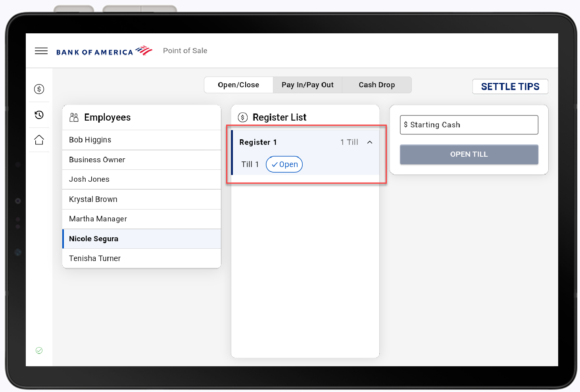Select the transaction history icon in sidebar
The width and height of the screenshot is (580, 392).
pos(39,115)
